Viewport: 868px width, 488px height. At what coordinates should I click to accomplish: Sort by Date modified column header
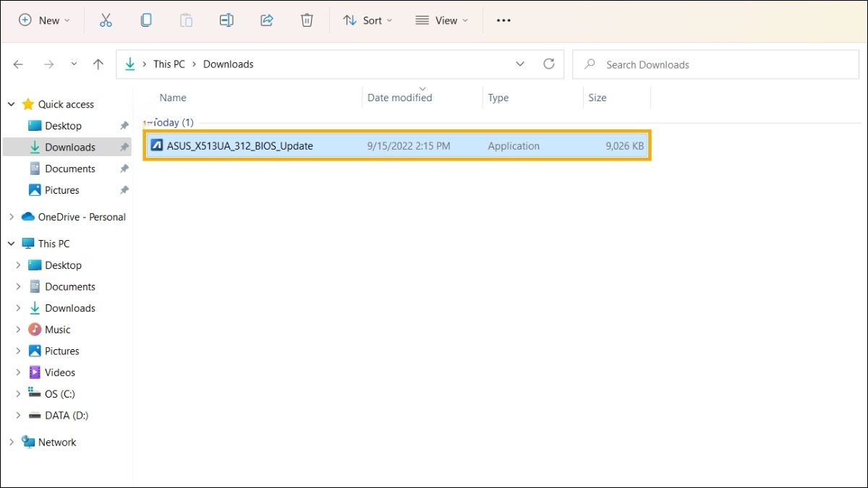[x=400, y=98]
